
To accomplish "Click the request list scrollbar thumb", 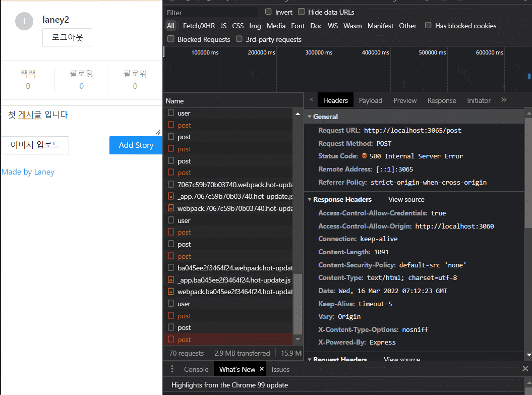I will pos(298,304).
